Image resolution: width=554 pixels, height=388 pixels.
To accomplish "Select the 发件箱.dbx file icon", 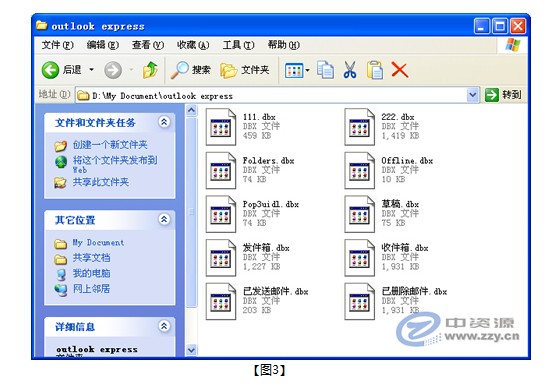I will (x=221, y=258).
